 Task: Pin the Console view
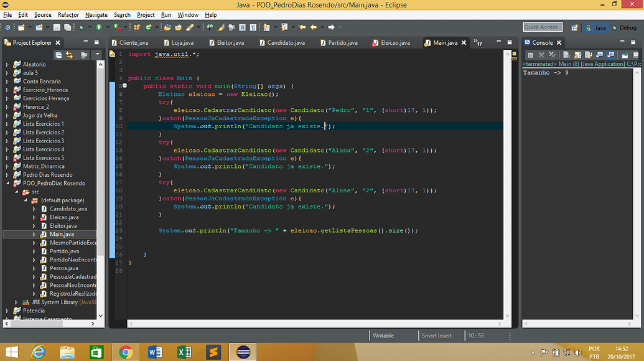pos(588,54)
